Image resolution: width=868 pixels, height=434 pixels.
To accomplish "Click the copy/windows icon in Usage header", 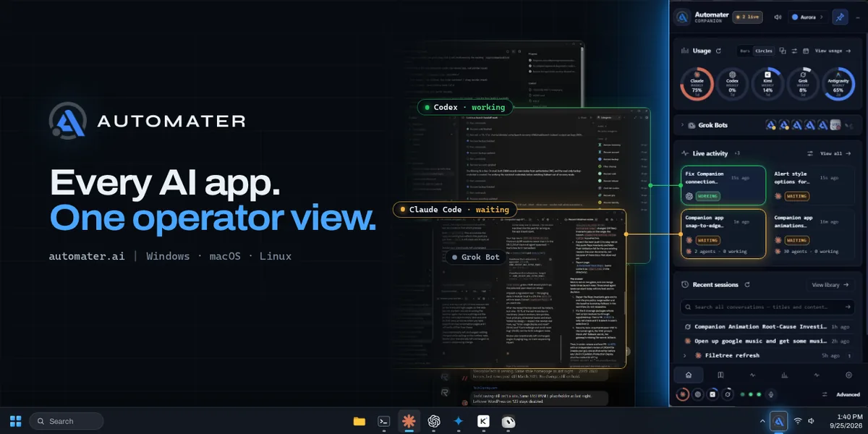I will click(783, 51).
